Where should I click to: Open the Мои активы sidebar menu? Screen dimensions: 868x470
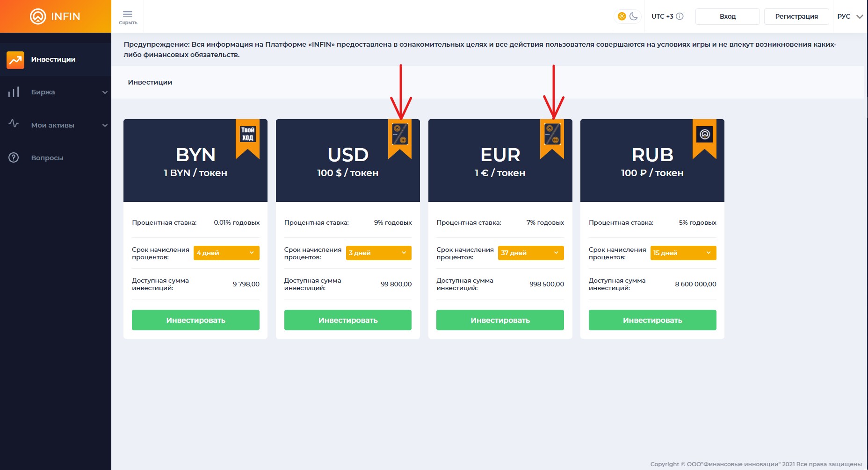pos(56,125)
